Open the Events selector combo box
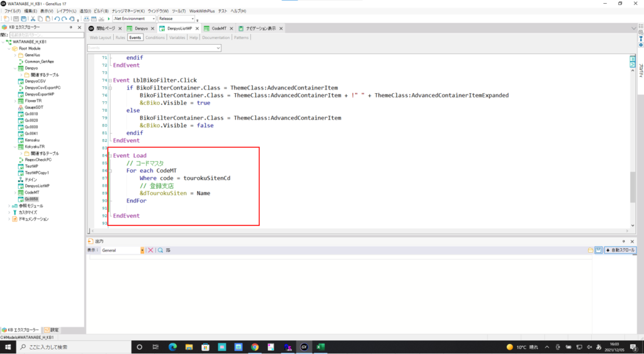The image size is (644, 354). (x=154, y=48)
